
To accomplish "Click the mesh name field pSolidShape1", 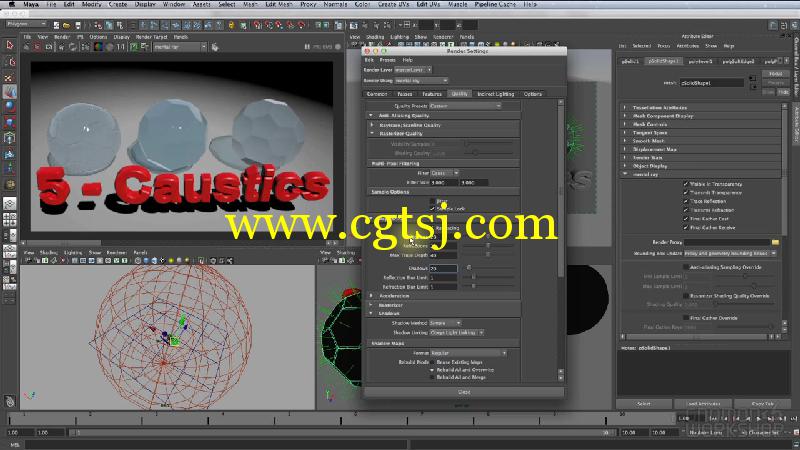I will [x=712, y=82].
